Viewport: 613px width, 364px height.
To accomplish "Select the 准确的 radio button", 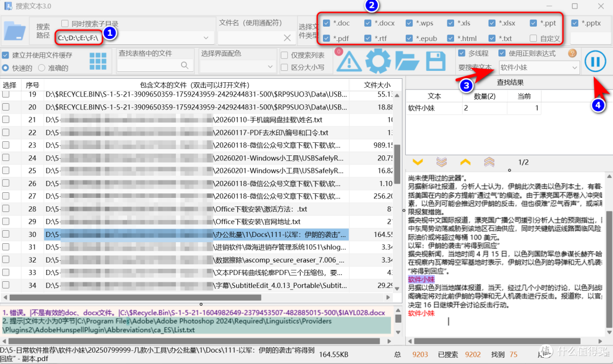I will pyautogui.click(x=41, y=68).
